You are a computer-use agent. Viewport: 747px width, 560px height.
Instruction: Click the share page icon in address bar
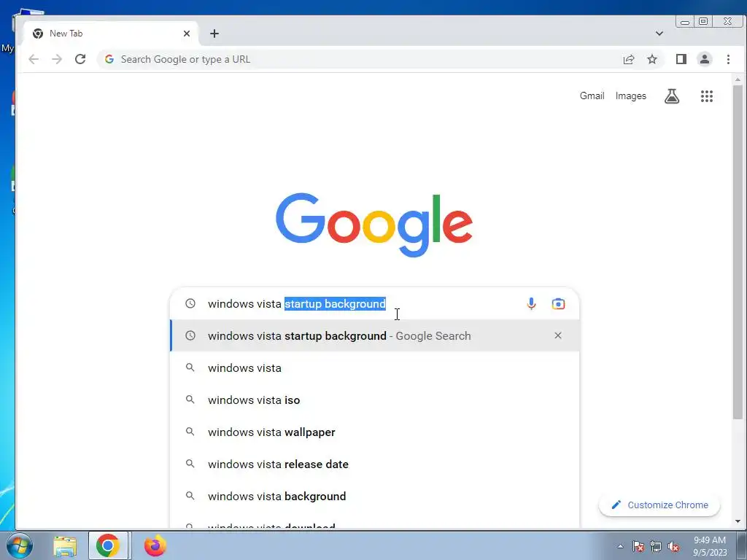pyautogui.click(x=629, y=59)
